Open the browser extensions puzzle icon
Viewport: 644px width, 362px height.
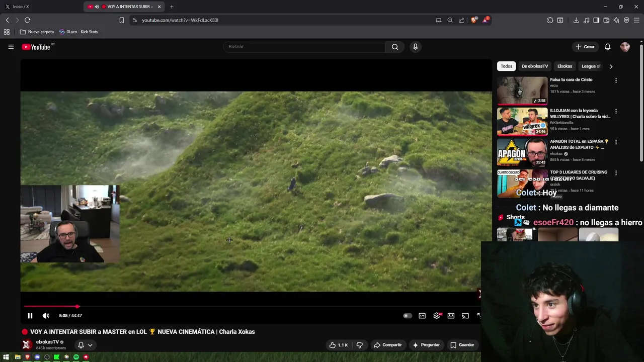[x=550, y=20]
